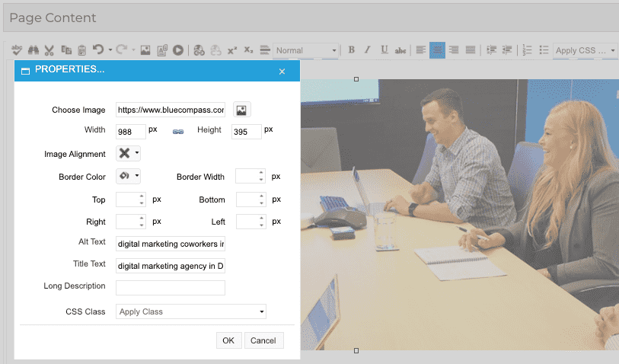Screen dimensions: 619x364
Task: Edit the Width value 988
Action: (x=131, y=132)
